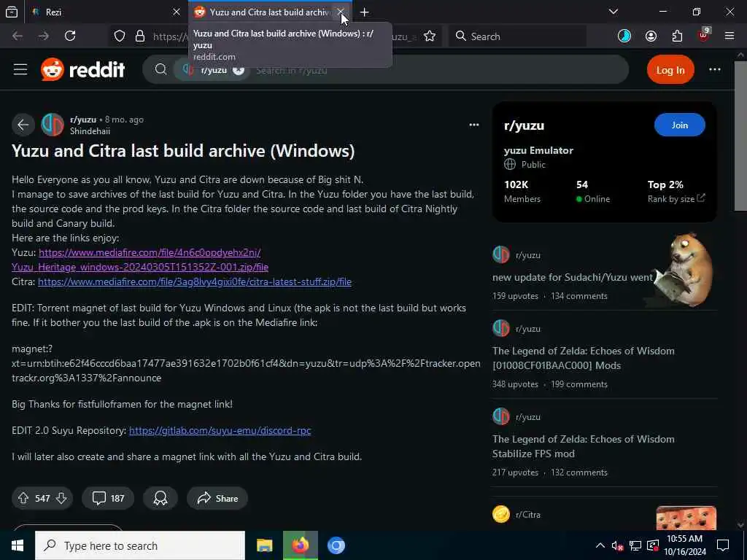747x560 pixels.
Task: Open taskbar clock and date
Action: pos(685,545)
